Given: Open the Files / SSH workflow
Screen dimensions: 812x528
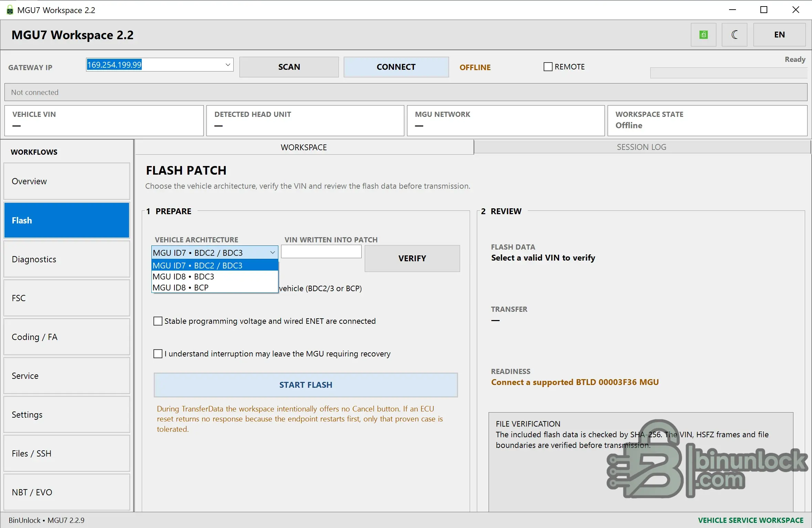Looking at the screenshot, I should tap(67, 453).
